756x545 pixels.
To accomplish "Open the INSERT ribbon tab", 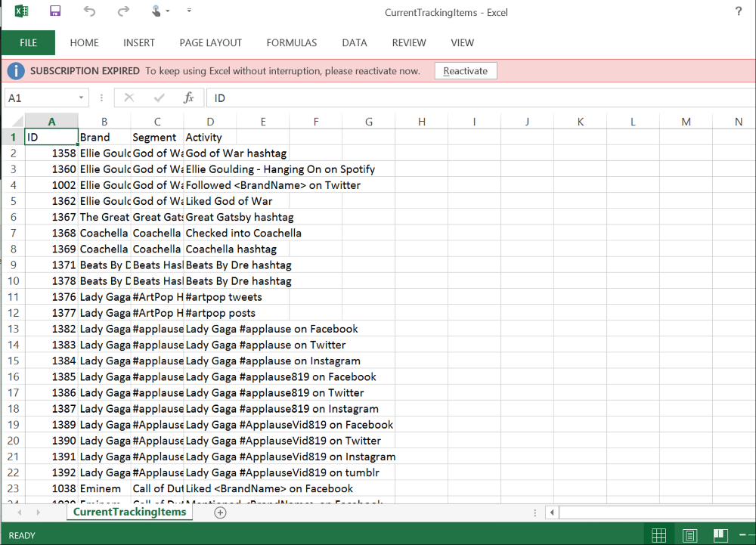I will [139, 43].
